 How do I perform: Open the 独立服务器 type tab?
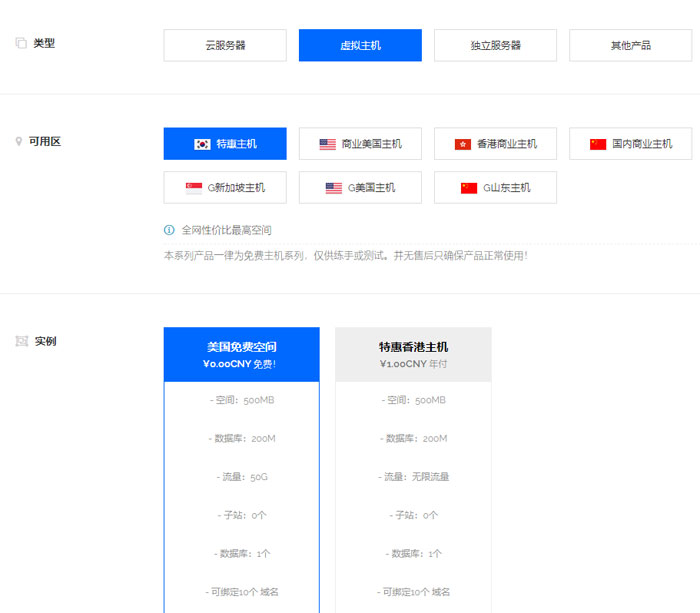point(495,45)
